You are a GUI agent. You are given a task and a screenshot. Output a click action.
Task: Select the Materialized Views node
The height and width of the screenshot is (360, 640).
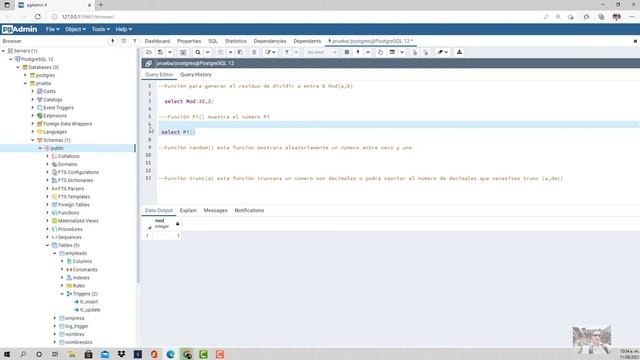(78, 221)
